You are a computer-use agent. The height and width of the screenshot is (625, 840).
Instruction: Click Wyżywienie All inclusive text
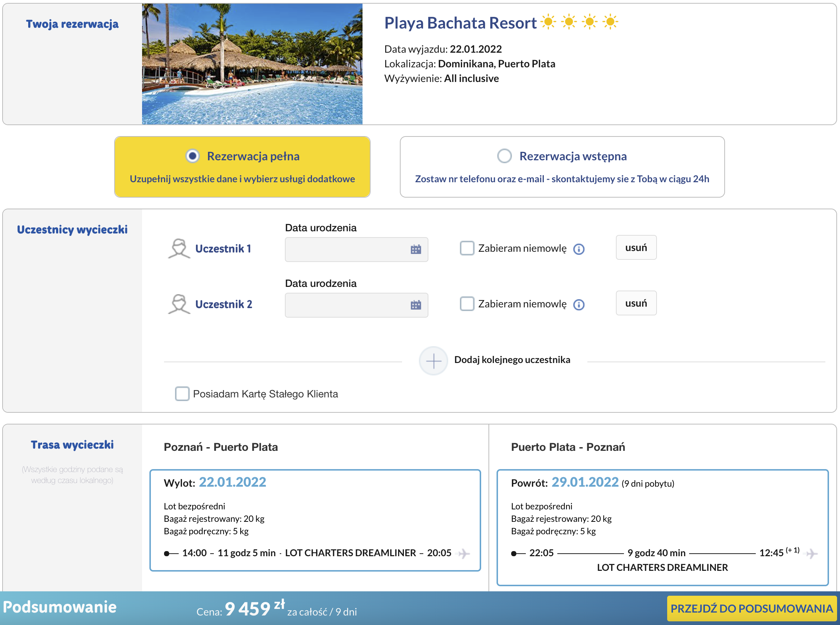[441, 79]
